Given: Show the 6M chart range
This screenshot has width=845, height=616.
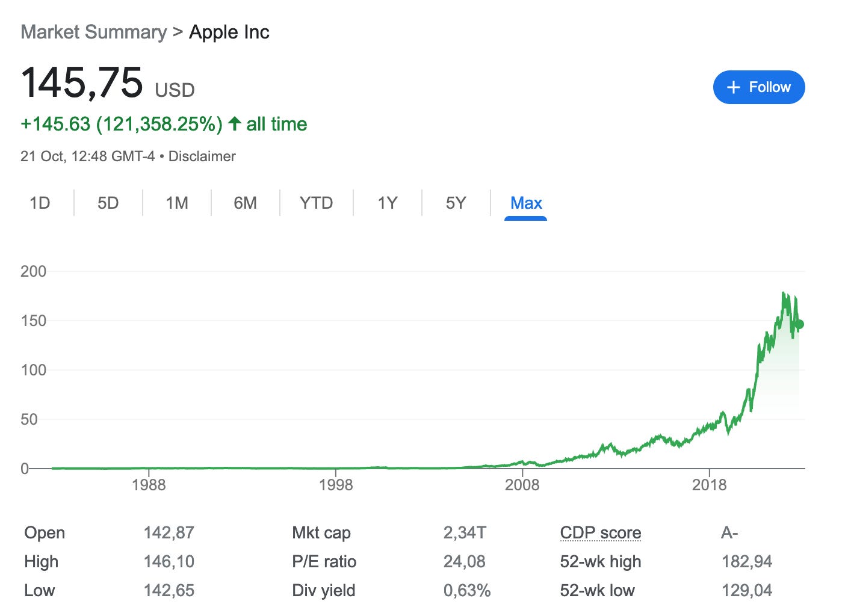Looking at the screenshot, I should (x=246, y=203).
